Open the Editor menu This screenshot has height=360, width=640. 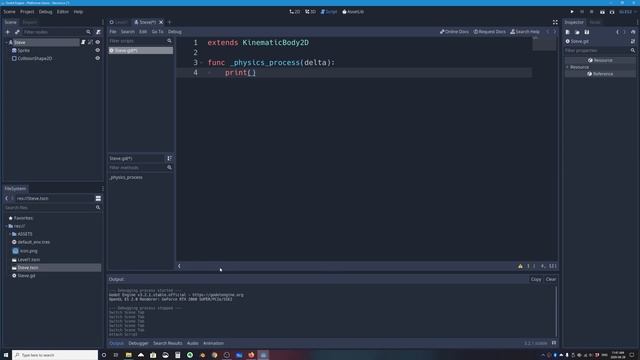(62, 12)
